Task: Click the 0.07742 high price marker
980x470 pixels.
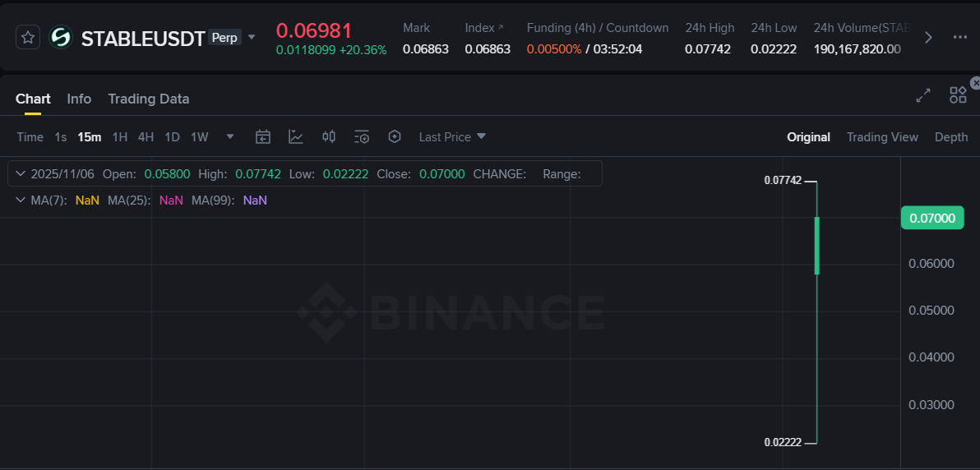Action: pos(784,181)
